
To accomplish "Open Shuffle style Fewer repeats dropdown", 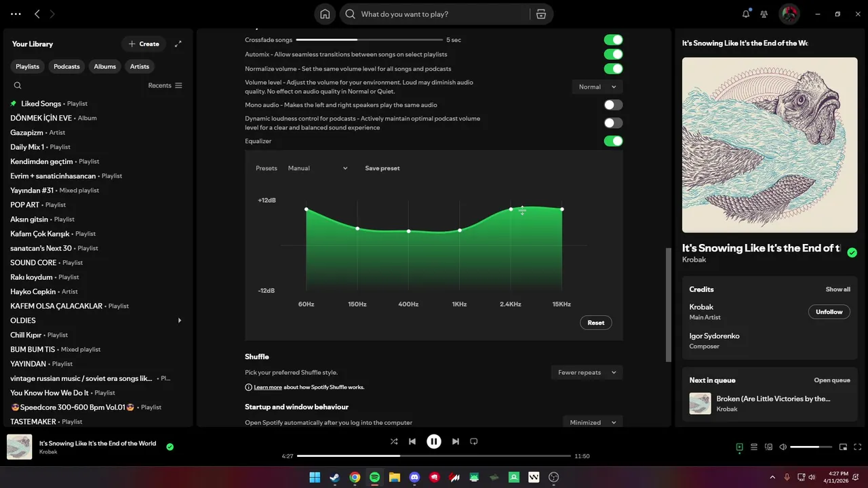I will pyautogui.click(x=587, y=372).
